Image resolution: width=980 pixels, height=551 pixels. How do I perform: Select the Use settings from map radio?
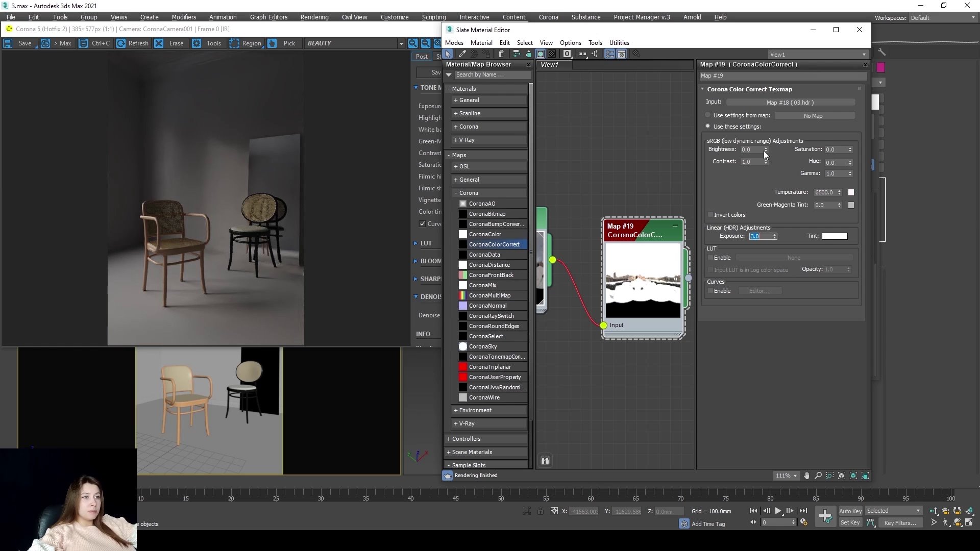(708, 115)
